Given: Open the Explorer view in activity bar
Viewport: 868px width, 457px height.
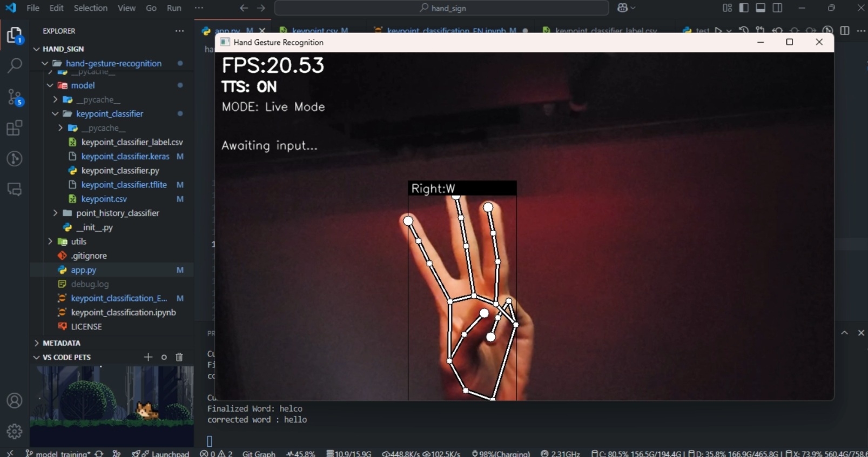Looking at the screenshot, I should coord(15,35).
